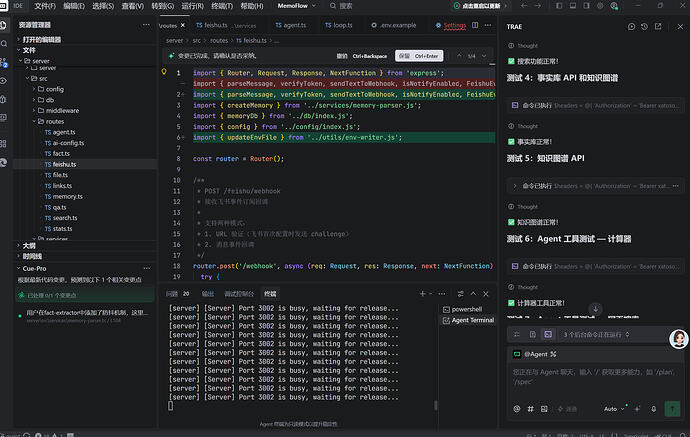Click scroll-to-bottom arrow in chat
This screenshot has width=690, height=437.
[595, 308]
